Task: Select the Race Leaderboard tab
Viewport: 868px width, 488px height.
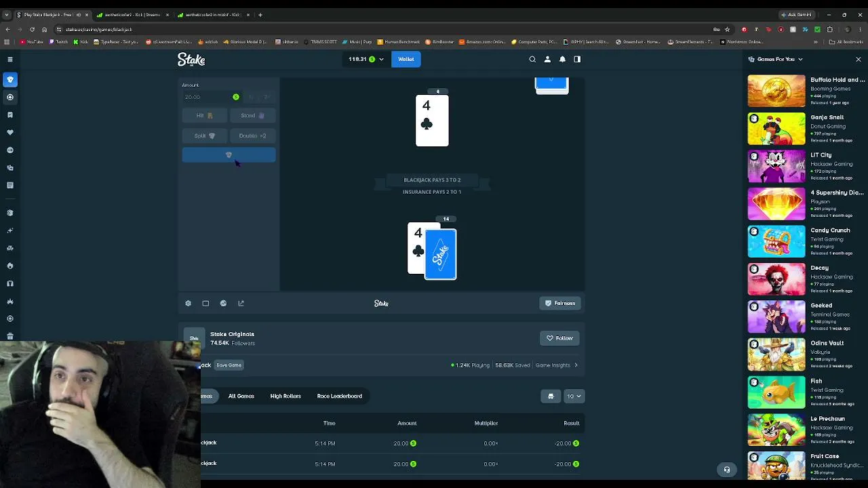Action: coord(339,396)
